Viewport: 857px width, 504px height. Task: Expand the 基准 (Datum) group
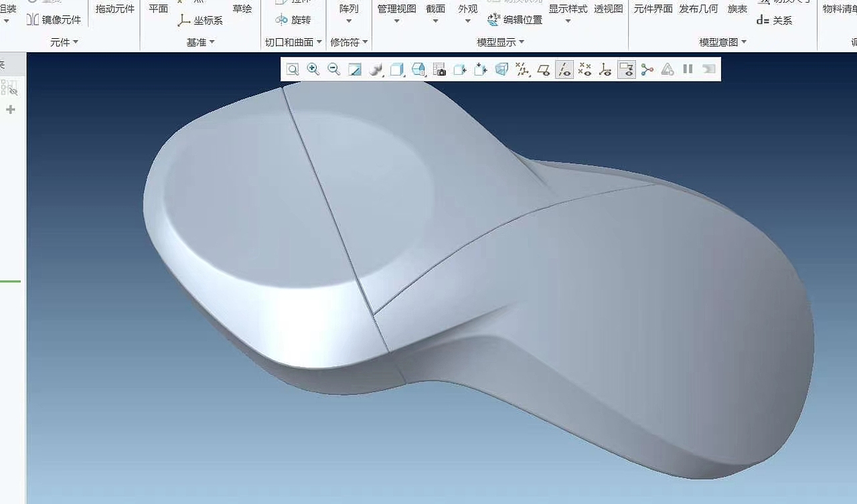pyautogui.click(x=201, y=42)
